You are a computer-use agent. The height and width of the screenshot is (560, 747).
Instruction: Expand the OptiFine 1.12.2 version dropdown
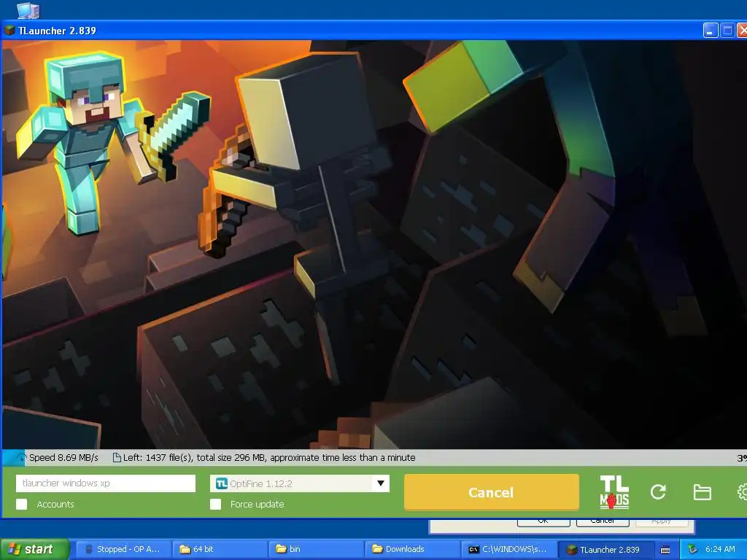381,483
